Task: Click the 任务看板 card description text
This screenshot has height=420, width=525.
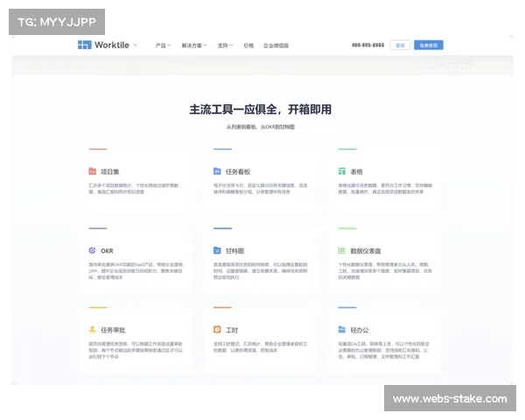Action: pyautogui.click(x=261, y=189)
